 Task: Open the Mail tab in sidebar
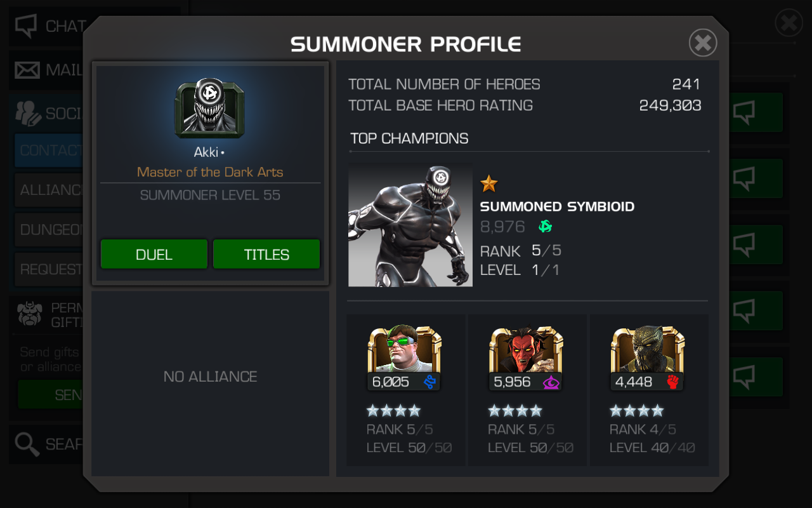click(49, 70)
